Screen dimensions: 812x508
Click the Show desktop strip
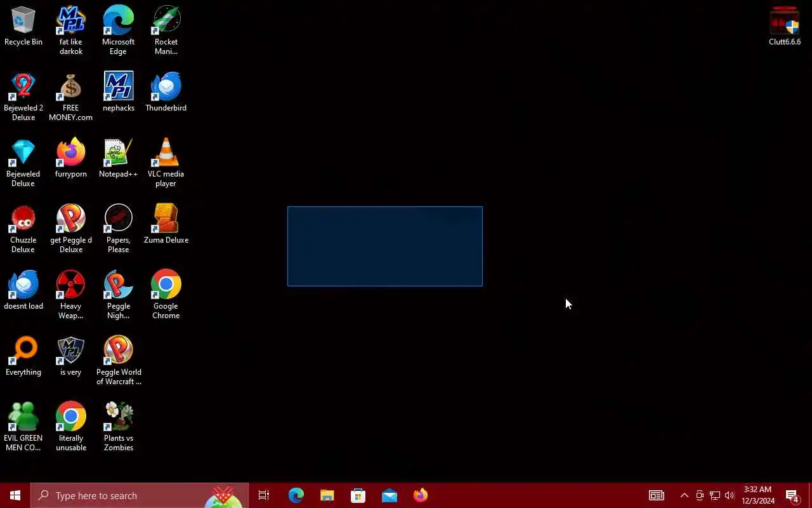coord(810,495)
